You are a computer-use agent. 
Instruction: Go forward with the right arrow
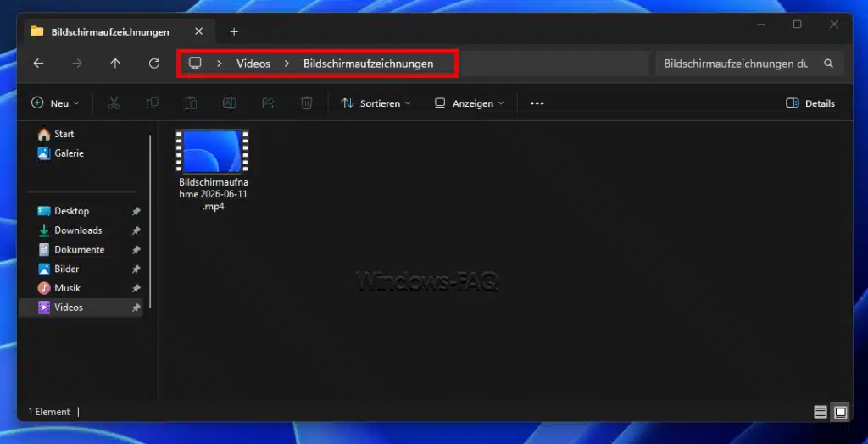[77, 64]
